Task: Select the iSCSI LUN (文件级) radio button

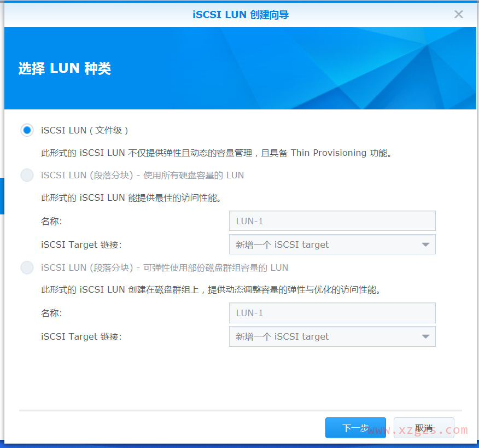Action: click(27, 130)
